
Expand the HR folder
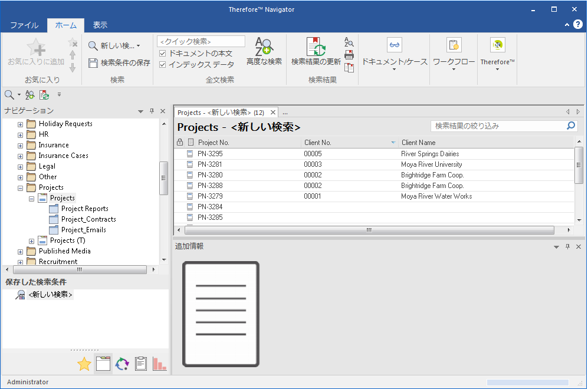tap(20, 135)
